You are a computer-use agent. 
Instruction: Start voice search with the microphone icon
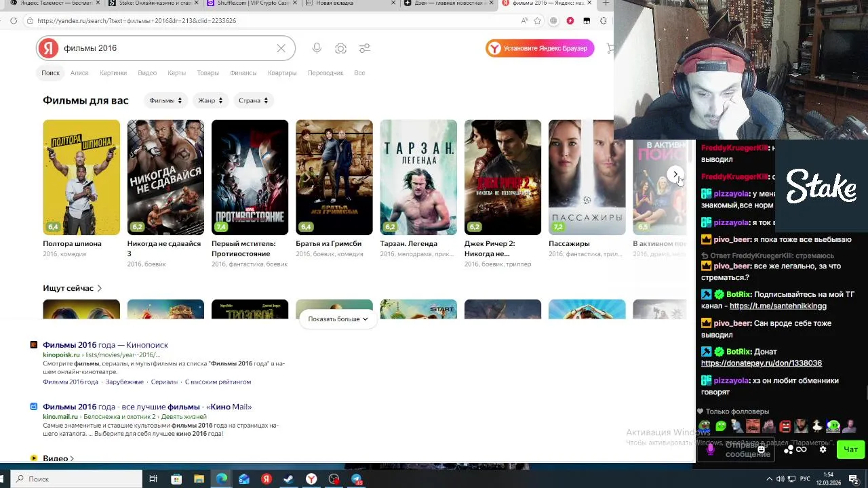(x=317, y=48)
